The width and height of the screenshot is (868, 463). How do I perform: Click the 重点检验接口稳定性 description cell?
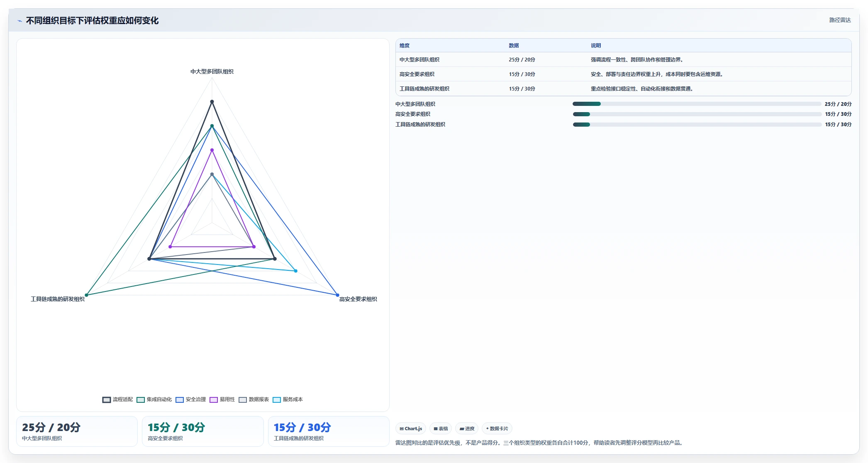click(x=642, y=89)
